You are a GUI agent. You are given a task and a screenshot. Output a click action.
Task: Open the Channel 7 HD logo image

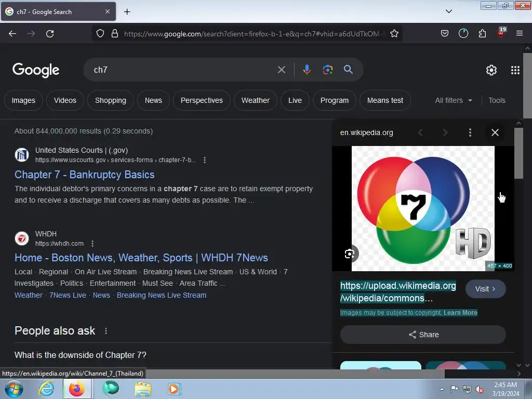click(x=423, y=208)
